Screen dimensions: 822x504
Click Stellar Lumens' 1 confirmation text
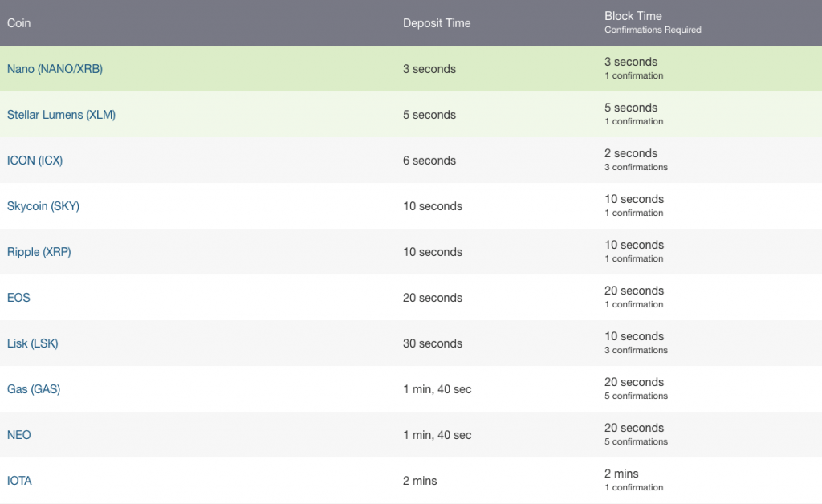[634, 121]
